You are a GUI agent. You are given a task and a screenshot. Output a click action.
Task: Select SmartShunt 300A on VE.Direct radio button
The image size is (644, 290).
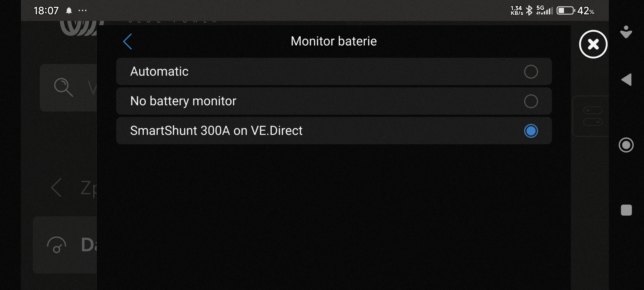[x=530, y=131]
